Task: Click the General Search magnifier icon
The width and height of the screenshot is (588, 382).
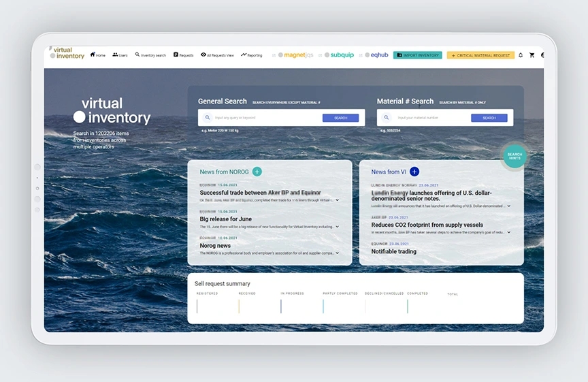Action: pyautogui.click(x=208, y=117)
